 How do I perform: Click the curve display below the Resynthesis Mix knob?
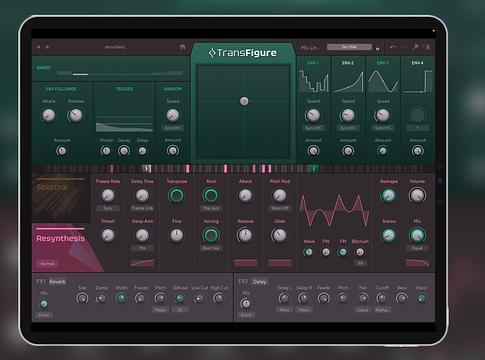(417, 263)
